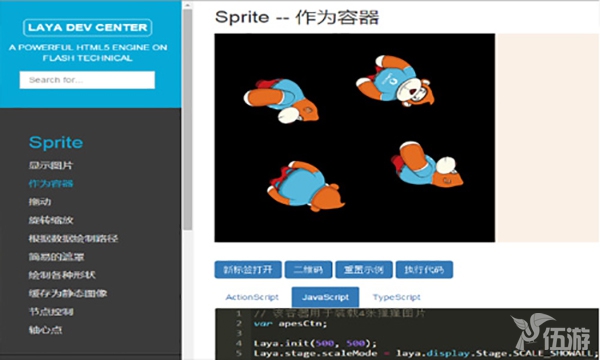The width and height of the screenshot is (600, 360).
Task: Show the 二维码 QR code button
Action: pyautogui.click(x=308, y=270)
